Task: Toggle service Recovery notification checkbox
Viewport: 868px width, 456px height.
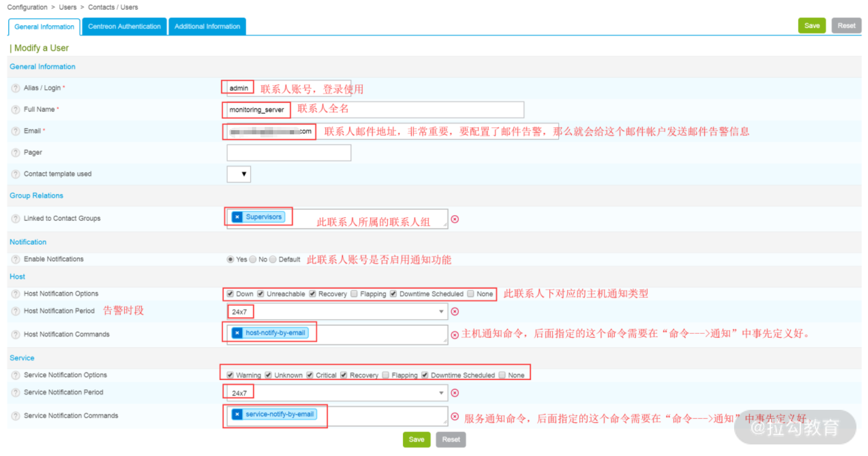Action: [343, 375]
